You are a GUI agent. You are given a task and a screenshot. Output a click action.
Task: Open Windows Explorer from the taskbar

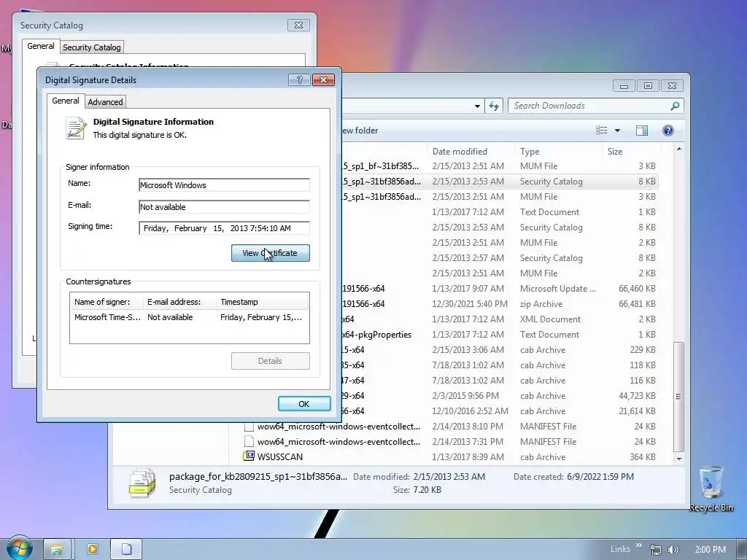57,549
